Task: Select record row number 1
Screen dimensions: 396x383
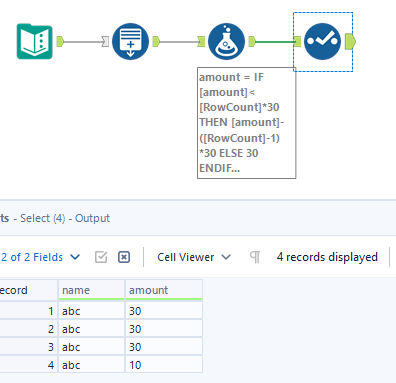Action: [x=29, y=311]
